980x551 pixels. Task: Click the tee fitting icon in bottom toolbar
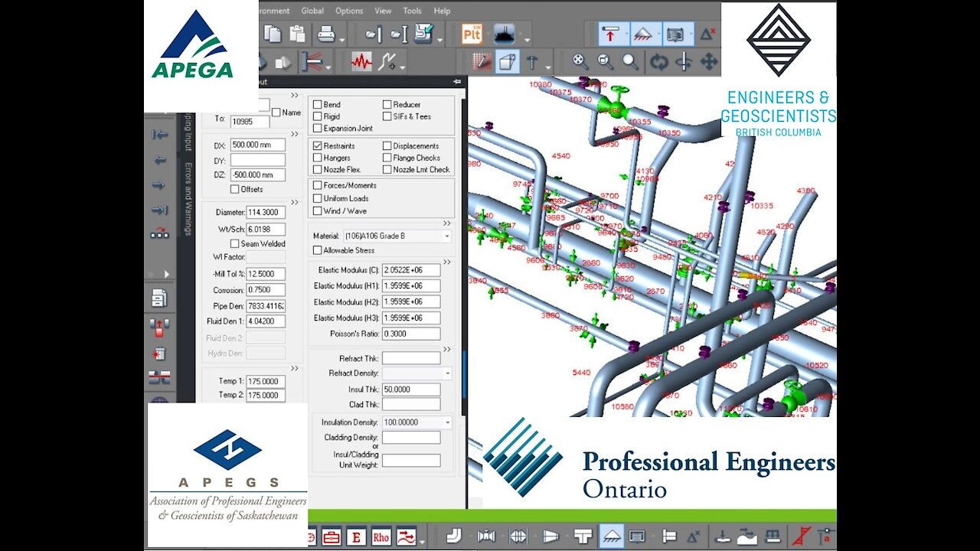pos(583,536)
